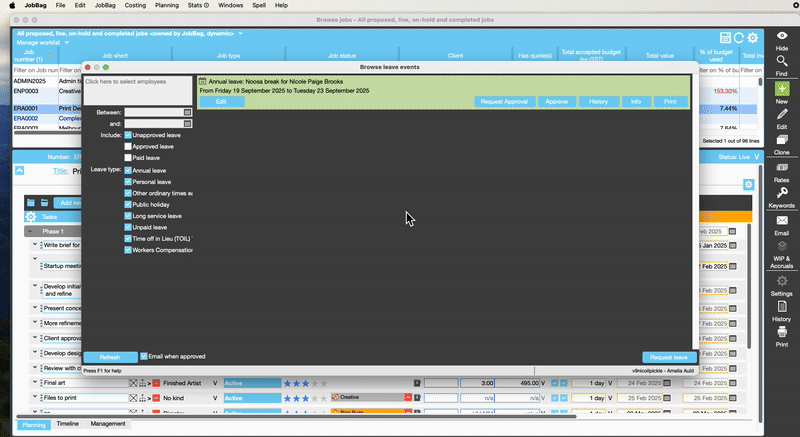The width and height of the screenshot is (800, 437).
Task: Click the up-arrow collapse icon beside Title
Action: coord(19,171)
